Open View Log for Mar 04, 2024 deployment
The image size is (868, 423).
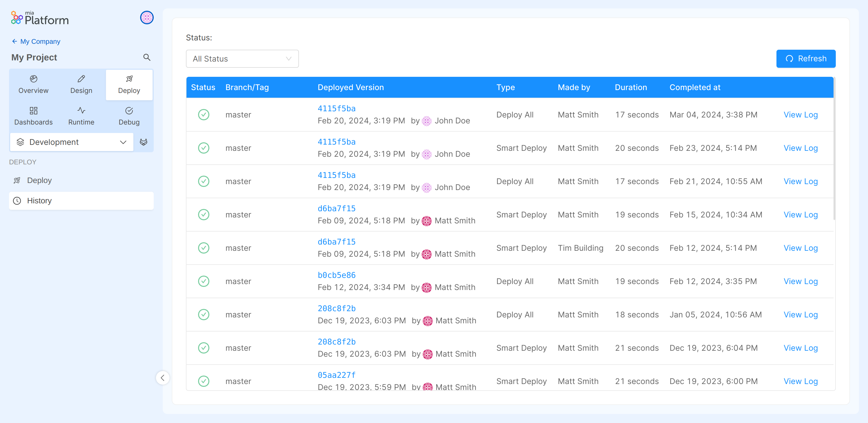(x=800, y=115)
